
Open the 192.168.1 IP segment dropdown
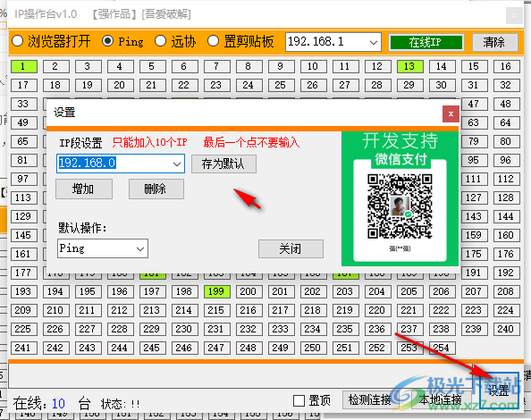373,42
